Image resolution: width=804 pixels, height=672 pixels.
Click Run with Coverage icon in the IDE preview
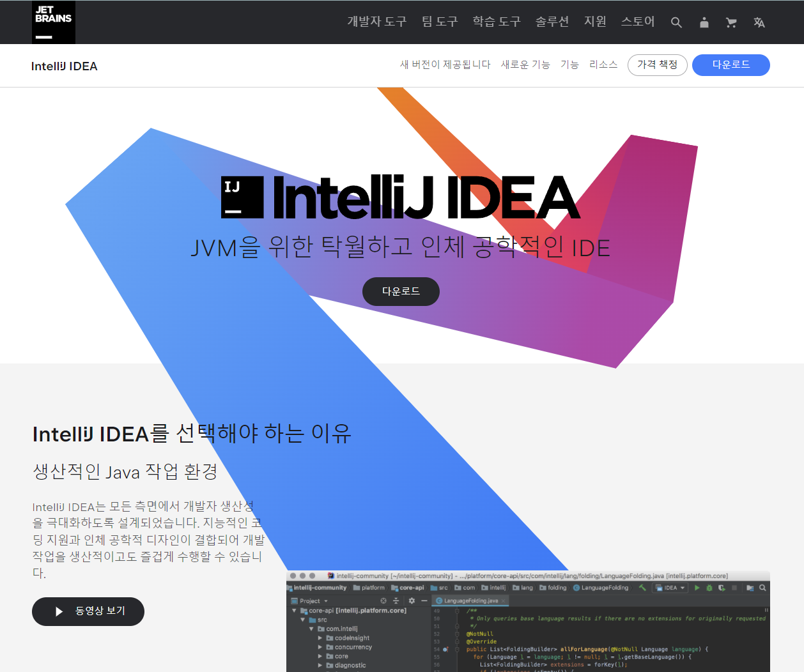(x=722, y=588)
